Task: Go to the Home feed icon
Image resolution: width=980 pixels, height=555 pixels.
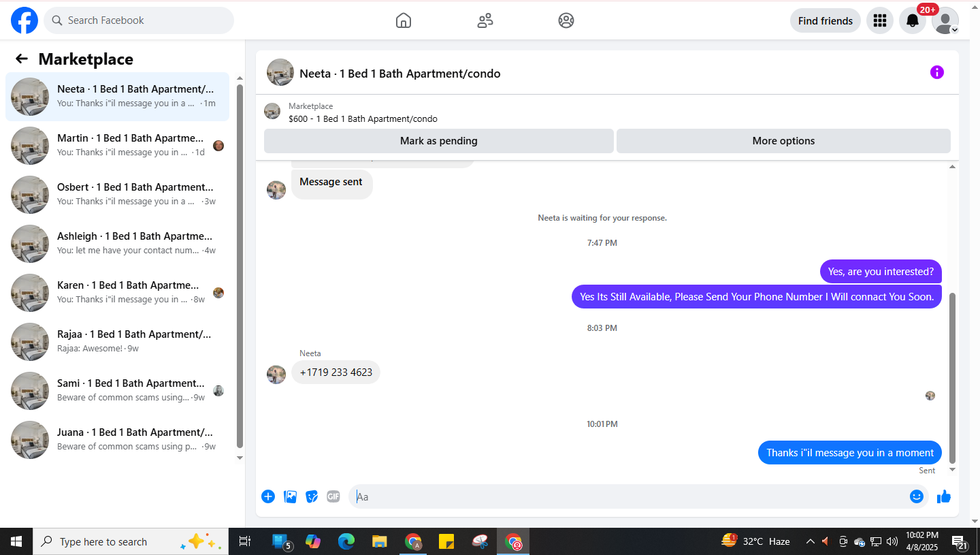Action: [x=404, y=20]
